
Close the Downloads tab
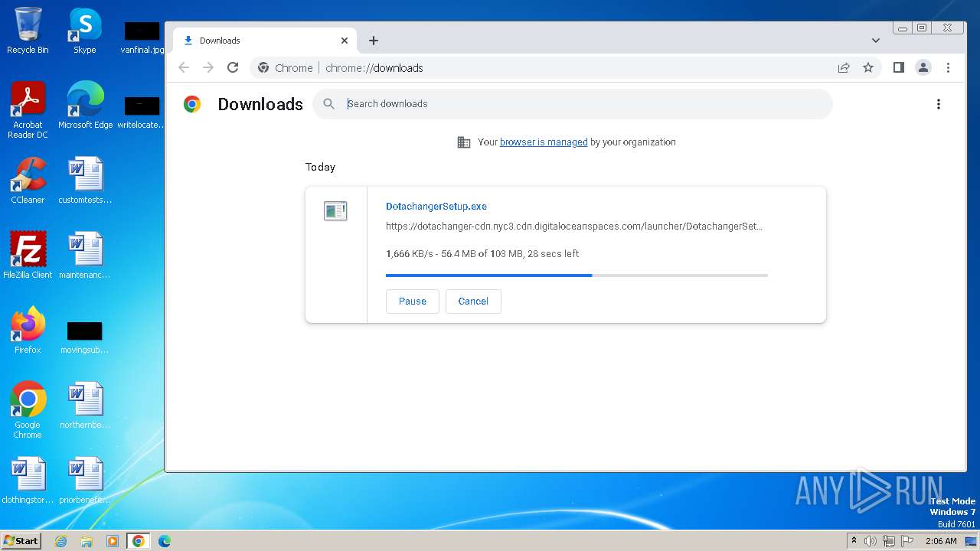click(x=345, y=41)
